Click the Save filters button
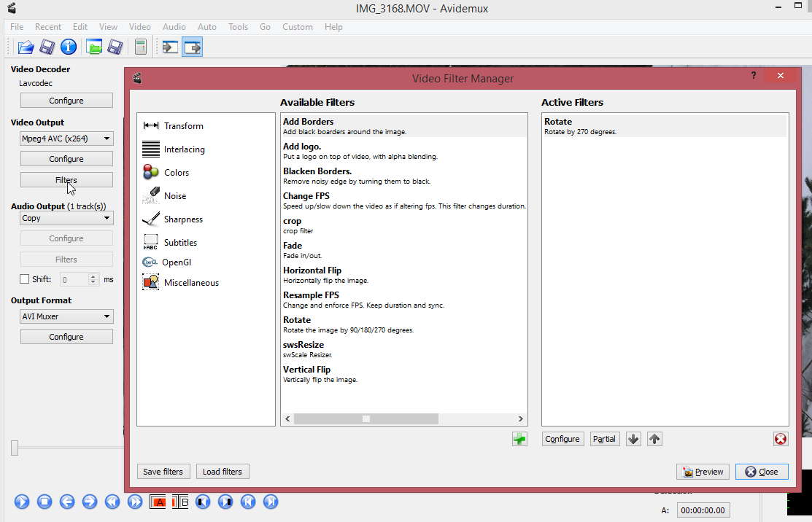Screen dimensions: 812x522 tap(163, 471)
